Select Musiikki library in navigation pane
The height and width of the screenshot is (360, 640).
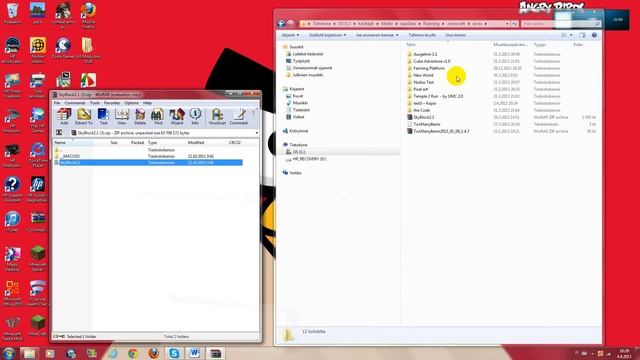[300, 103]
